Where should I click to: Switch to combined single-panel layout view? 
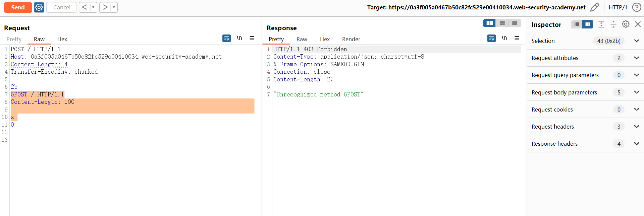click(515, 23)
